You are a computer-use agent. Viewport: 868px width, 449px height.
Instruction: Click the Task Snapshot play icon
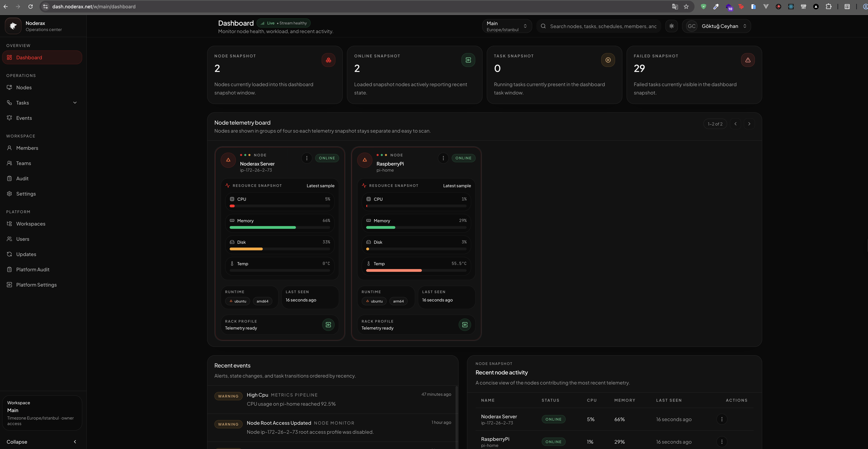pyautogui.click(x=608, y=60)
